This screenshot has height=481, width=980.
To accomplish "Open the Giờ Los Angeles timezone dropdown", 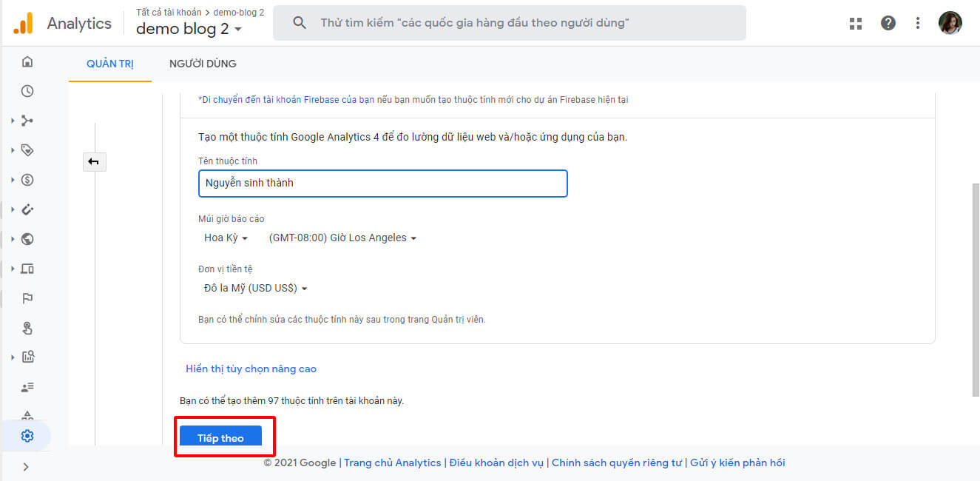I will pyautogui.click(x=342, y=238).
